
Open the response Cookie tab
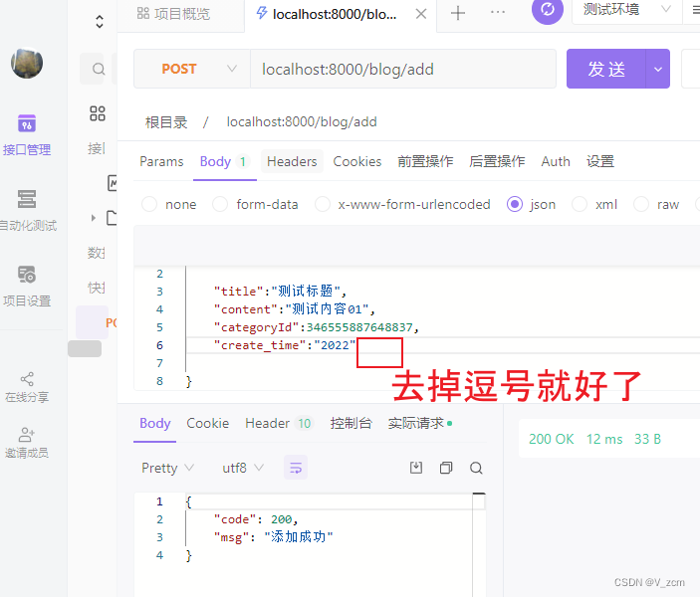tap(207, 423)
